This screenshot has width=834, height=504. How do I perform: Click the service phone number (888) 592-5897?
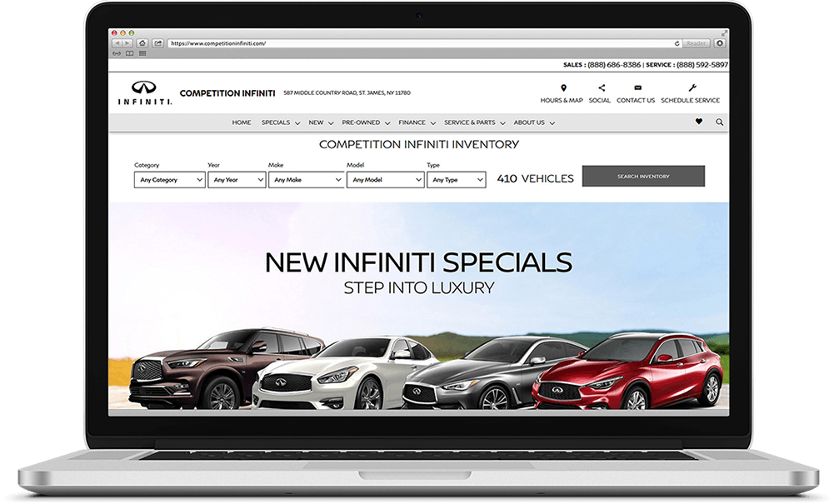click(x=702, y=65)
